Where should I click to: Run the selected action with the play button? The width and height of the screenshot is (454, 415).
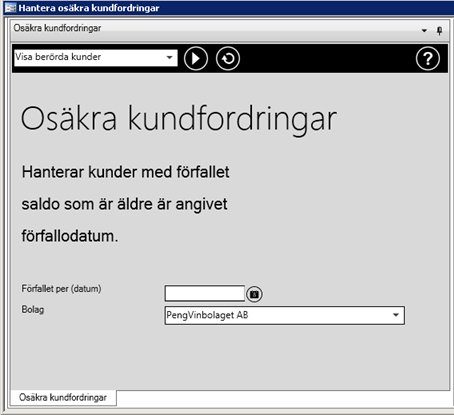[196, 59]
